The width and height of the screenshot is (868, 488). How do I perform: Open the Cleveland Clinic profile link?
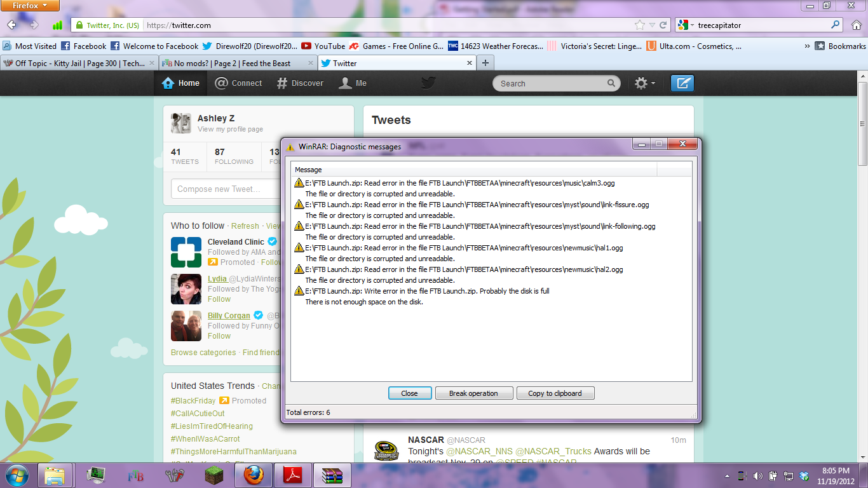click(236, 241)
